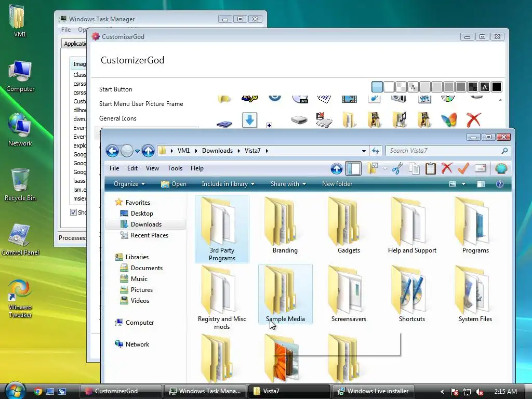The image size is (532, 399).
Task: Toggle the navigation pane layout button
Action: point(353,168)
